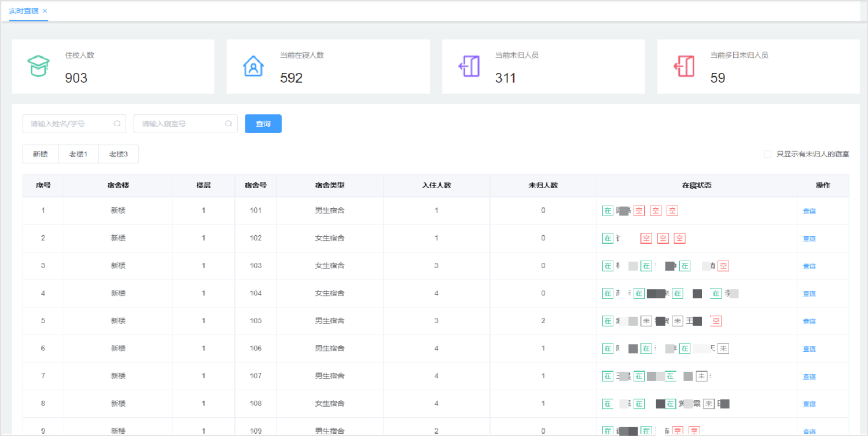The height and width of the screenshot is (436, 868).
Task: Switch to 老楼1 building tab
Action: [x=79, y=154]
